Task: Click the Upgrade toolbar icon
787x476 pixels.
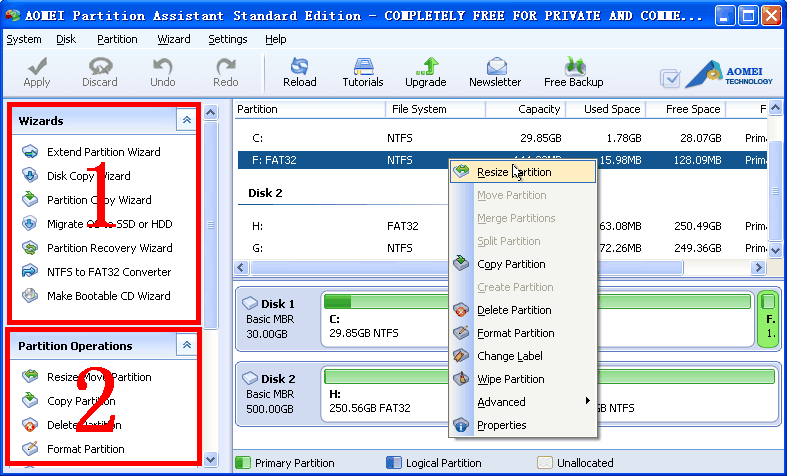Action: tap(426, 66)
